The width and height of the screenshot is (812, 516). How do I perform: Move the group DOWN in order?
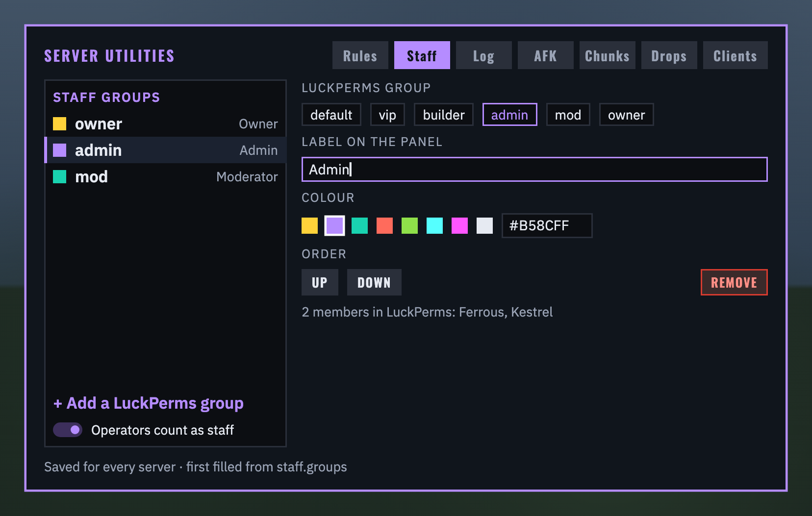coord(374,282)
